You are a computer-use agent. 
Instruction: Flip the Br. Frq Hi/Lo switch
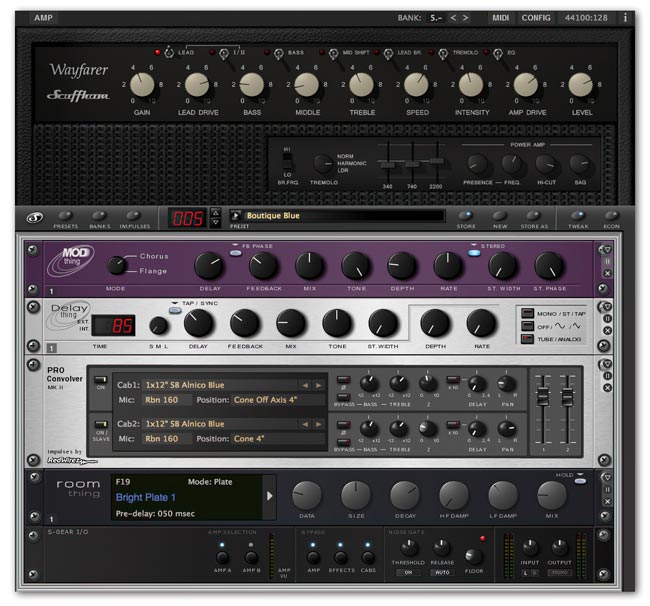point(287,161)
